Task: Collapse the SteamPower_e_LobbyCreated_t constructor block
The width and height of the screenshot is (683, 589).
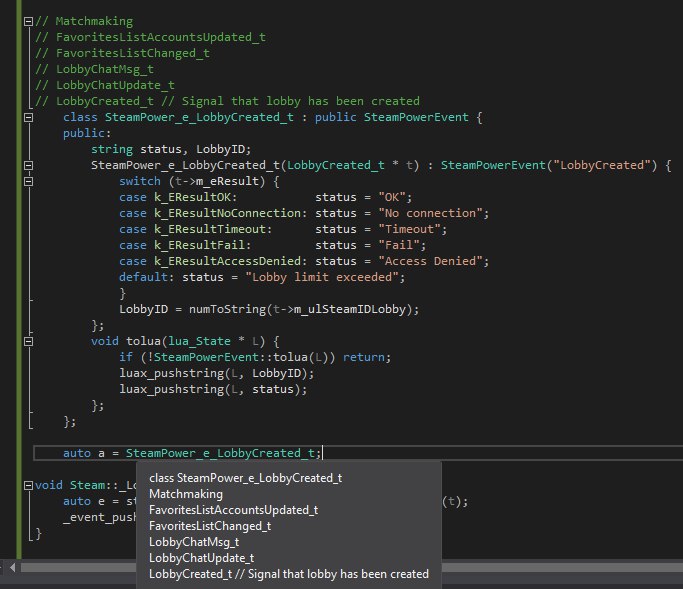Action: point(28,166)
